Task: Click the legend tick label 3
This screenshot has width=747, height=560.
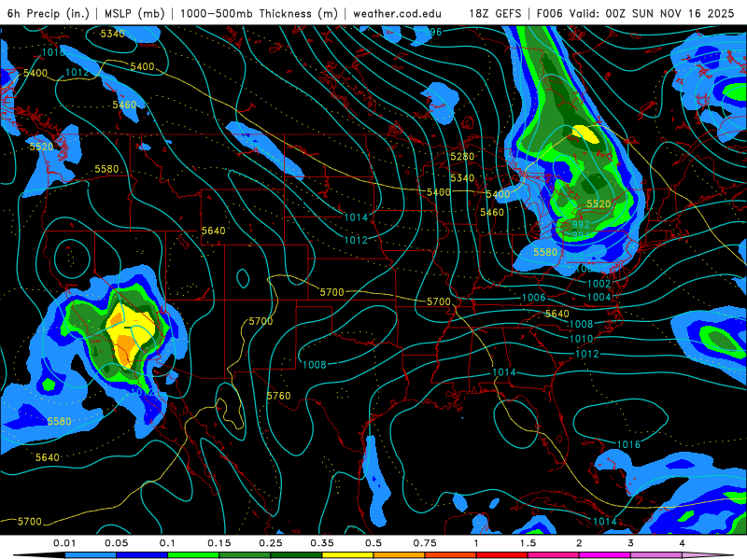Action: pyautogui.click(x=631, y=543)
